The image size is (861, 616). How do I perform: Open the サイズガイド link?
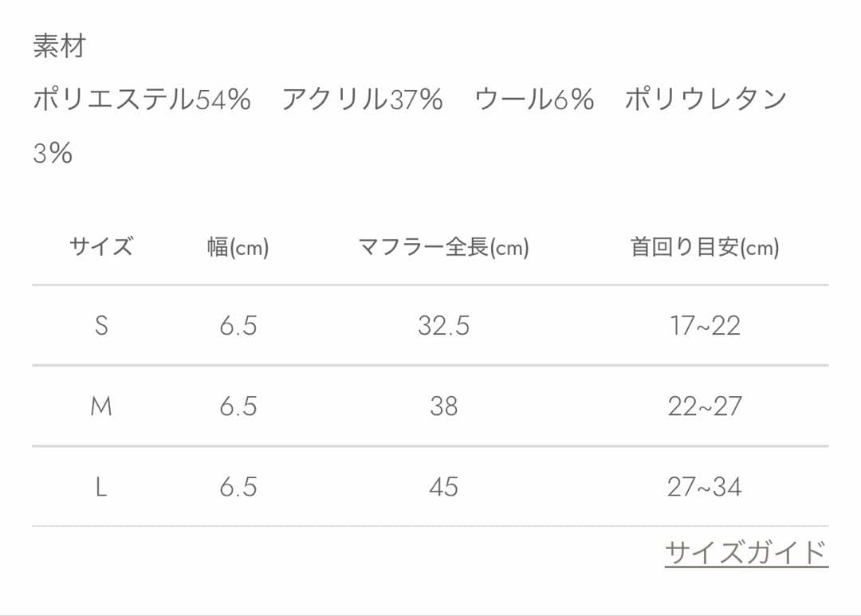(746, 552)
